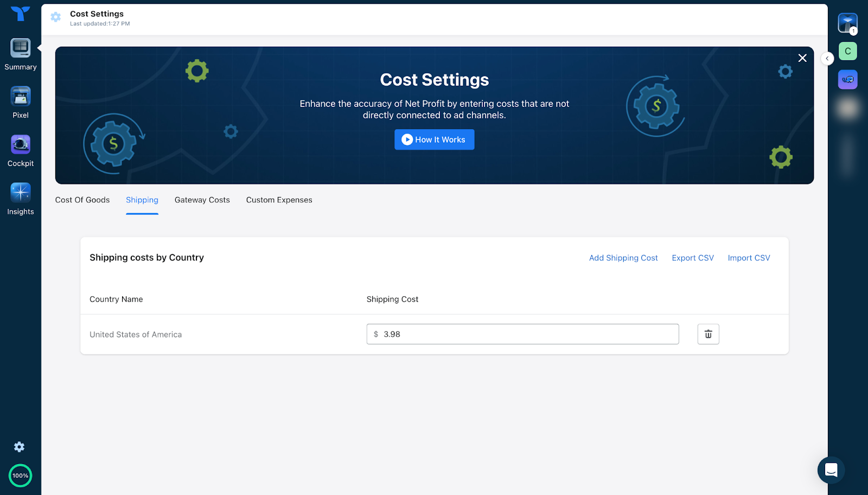Open the Gateway Costs tab
This screenshot has width=868, height=495.
click(x=202, y=200)
